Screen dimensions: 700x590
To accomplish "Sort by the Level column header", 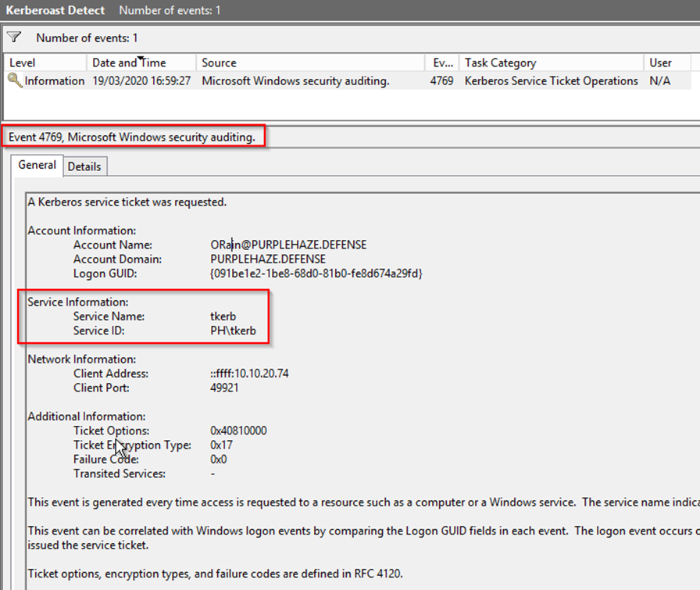I will pyautogui.click(x=45, y=63).
